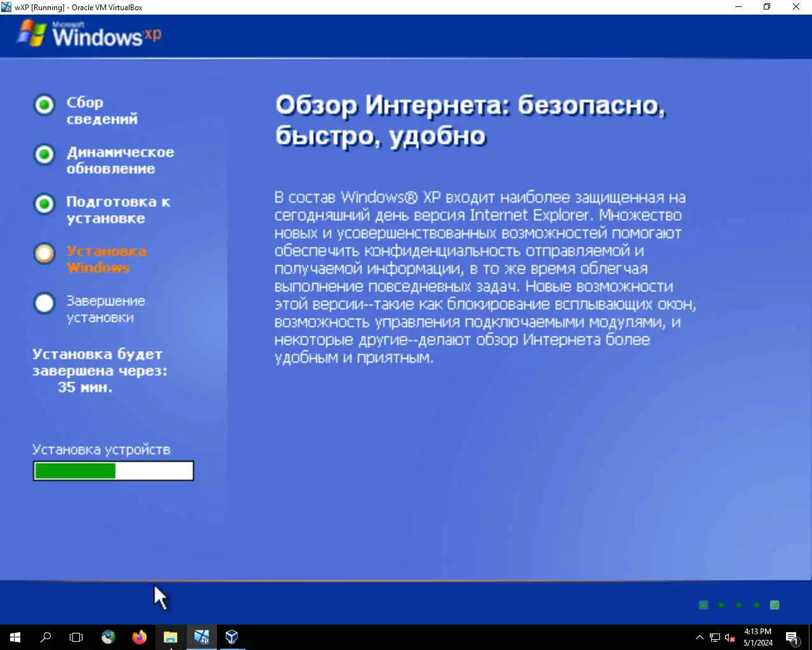Click the 'Установка устройств' progress label
Viewport: 812px width, 650px height.
(x=101, y=449)
